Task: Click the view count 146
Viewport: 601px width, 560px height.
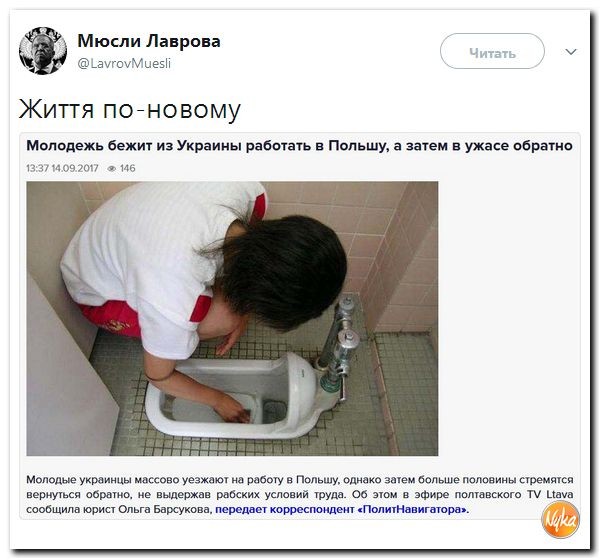Action: pos(128,168)
